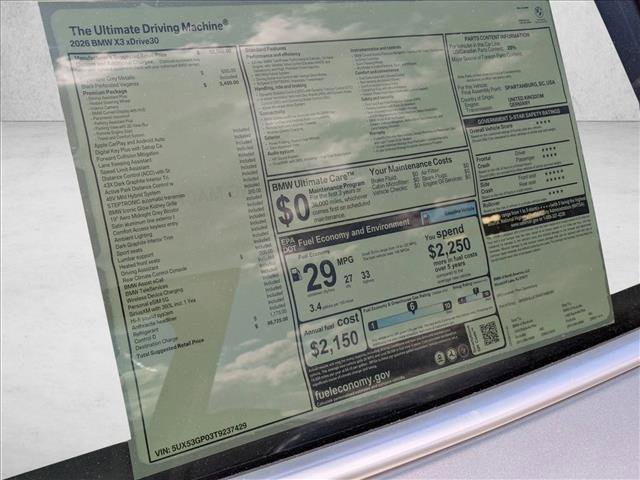Click the "BMW TeleServices" line
The image size is (640, 480).
[x=147, y=290]
